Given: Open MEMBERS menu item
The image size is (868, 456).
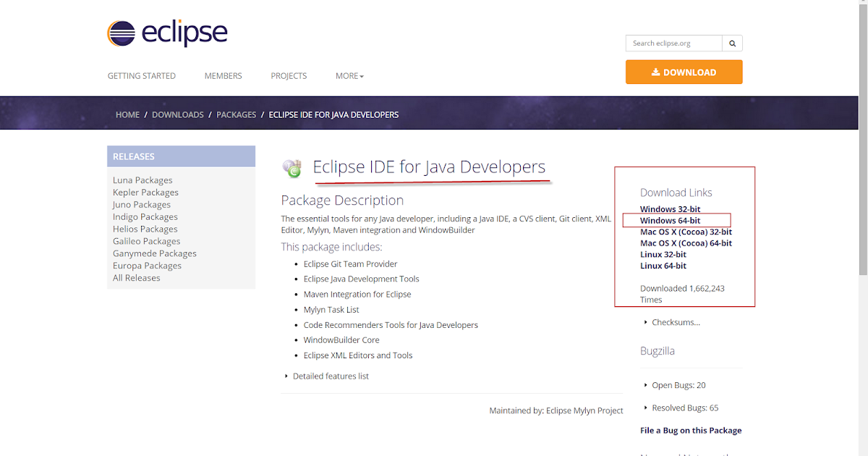Looking at the screenshot, I should 223,76.
